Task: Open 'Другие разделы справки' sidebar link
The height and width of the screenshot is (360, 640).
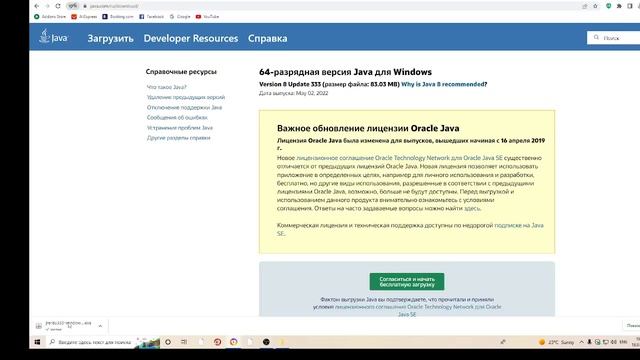Action: [x=178, y=138]
